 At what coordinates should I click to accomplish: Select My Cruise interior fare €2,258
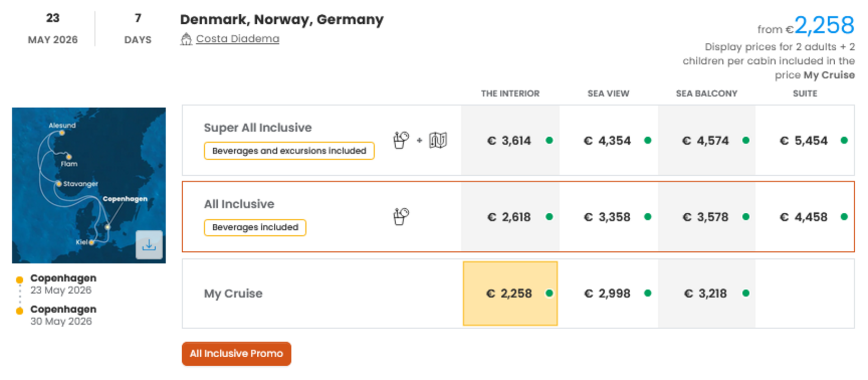click(509, 294)
